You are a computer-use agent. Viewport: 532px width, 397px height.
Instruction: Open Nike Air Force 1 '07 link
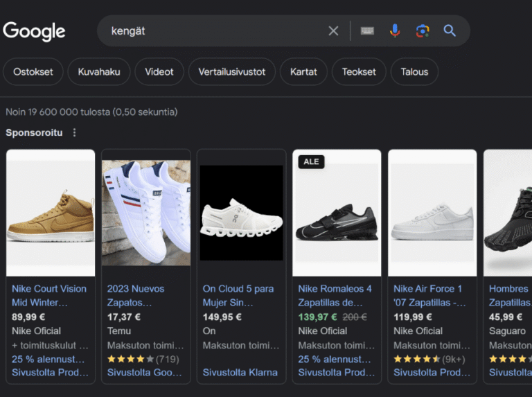tap(429, 296)
